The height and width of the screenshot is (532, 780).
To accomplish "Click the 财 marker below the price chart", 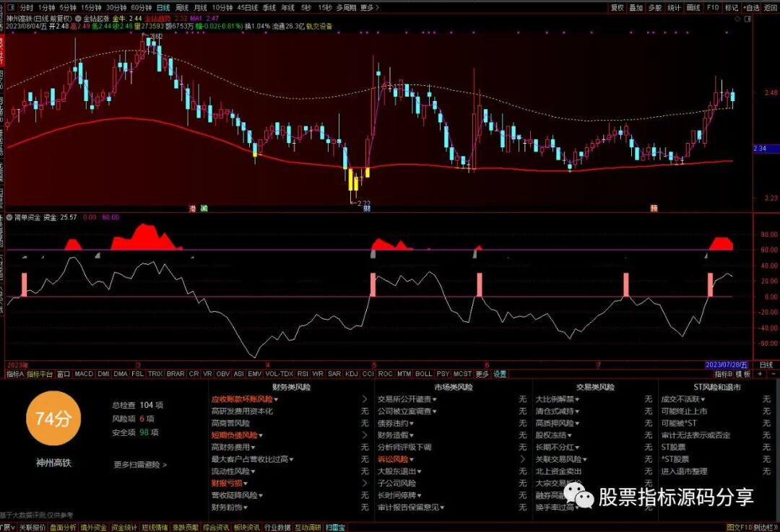I will [x=367, y=209].
